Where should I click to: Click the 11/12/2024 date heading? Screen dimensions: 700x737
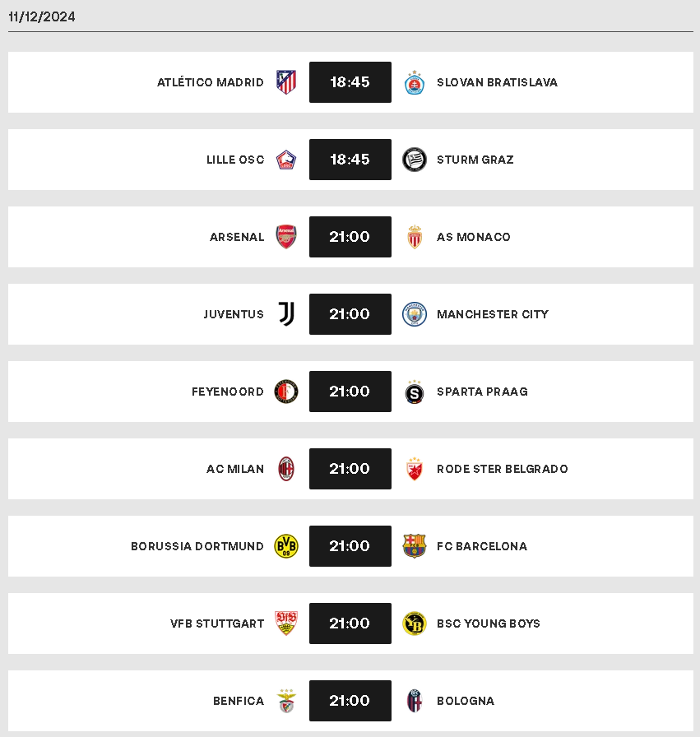click(x=42, y=16)
